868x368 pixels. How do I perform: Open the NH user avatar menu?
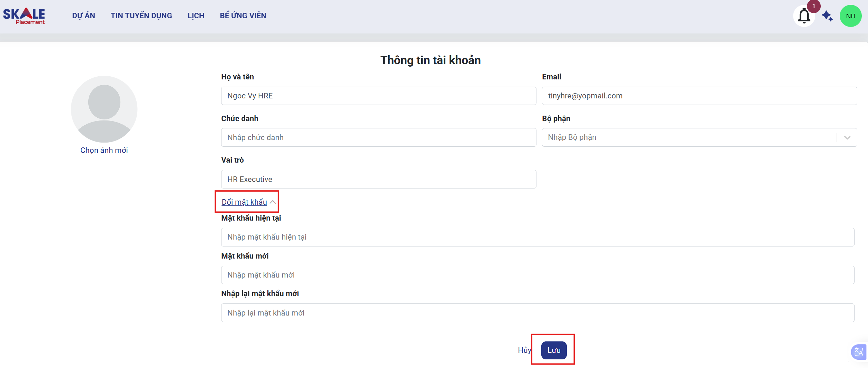tap(850, 16)
